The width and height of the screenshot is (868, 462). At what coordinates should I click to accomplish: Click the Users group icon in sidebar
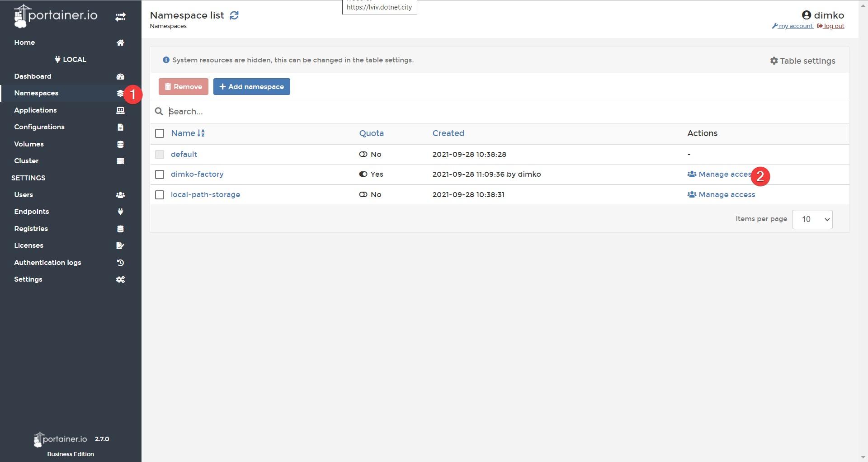pos(120,195)
